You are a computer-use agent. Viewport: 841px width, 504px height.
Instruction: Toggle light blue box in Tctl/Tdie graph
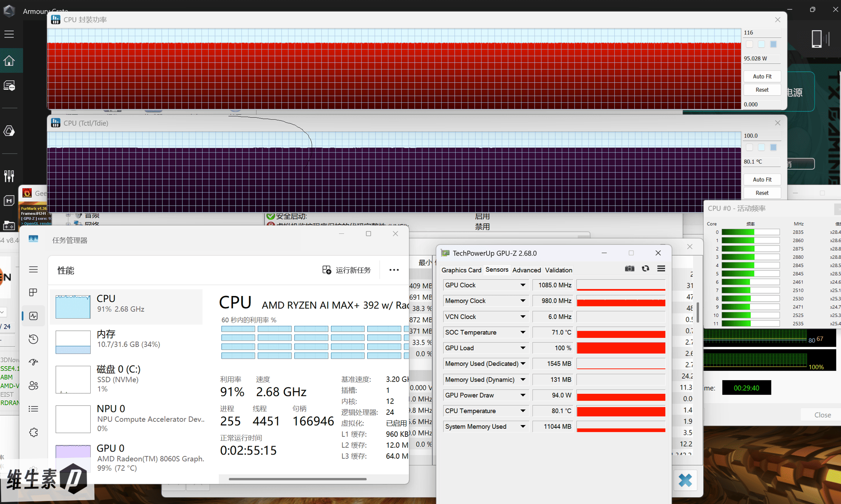[761, 148]
